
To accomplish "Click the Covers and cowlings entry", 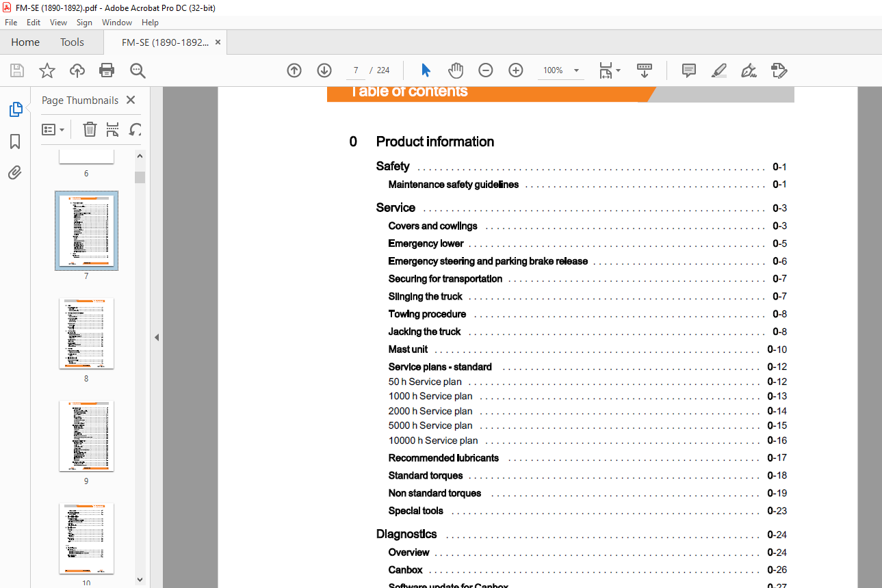I will 433,226.
